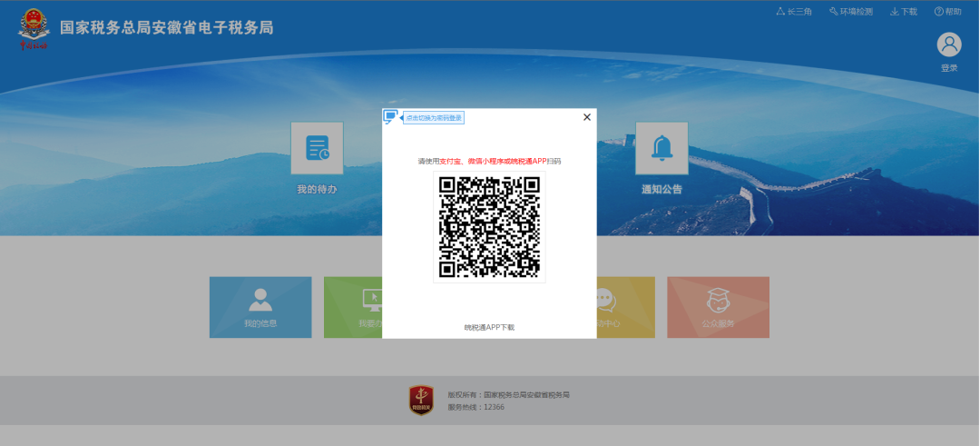Open the green 我要办税 tile
980x446 pixels.
[x=353, y=307]
